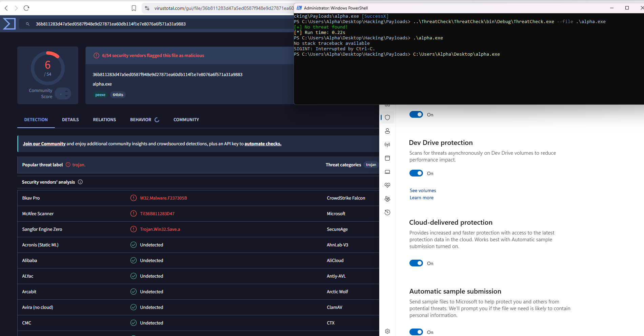This screenshot has width=644, height=336.
Task: Switch to the DETECTION tab
Action: [36, 120]
